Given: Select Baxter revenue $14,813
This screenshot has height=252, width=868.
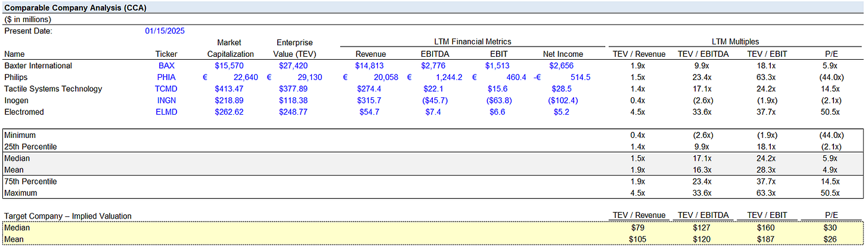Looking at the screenshot, I should 370,66.
